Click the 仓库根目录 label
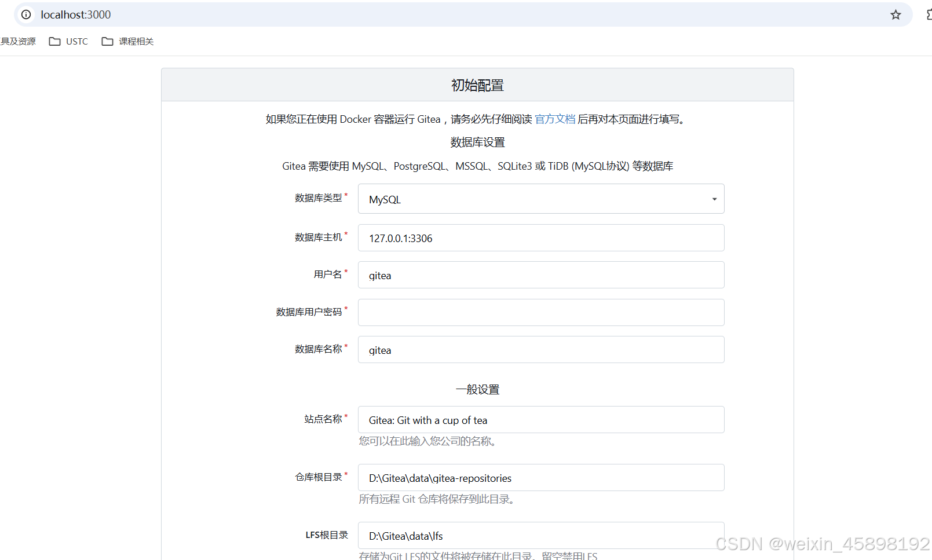This screenshot has height=560, width=932. [319, 477]
